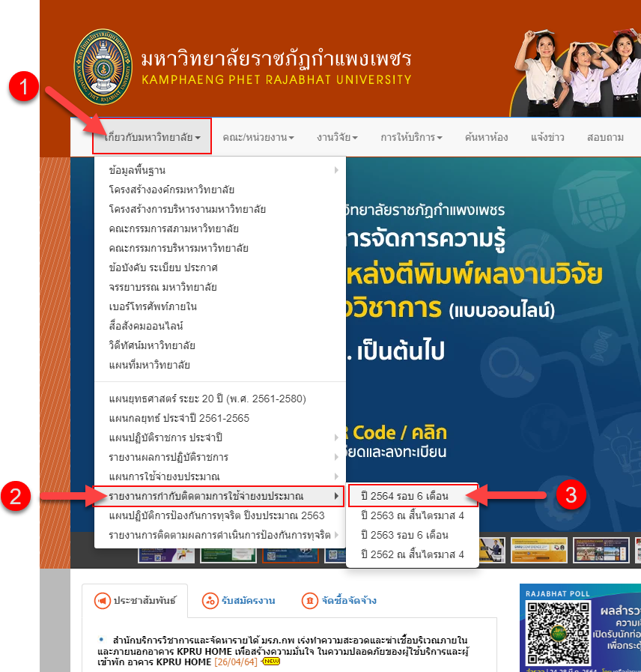Choose คณะกรรมการสภามหาวิทยาลัย in the dropdown
The width and height of the screenshot is (641, 672).
(220, 228)
